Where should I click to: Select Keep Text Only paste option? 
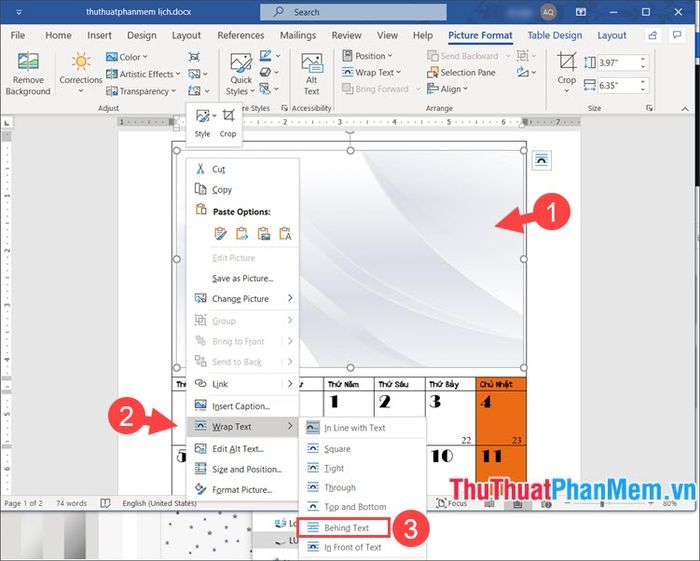(285, 234)
